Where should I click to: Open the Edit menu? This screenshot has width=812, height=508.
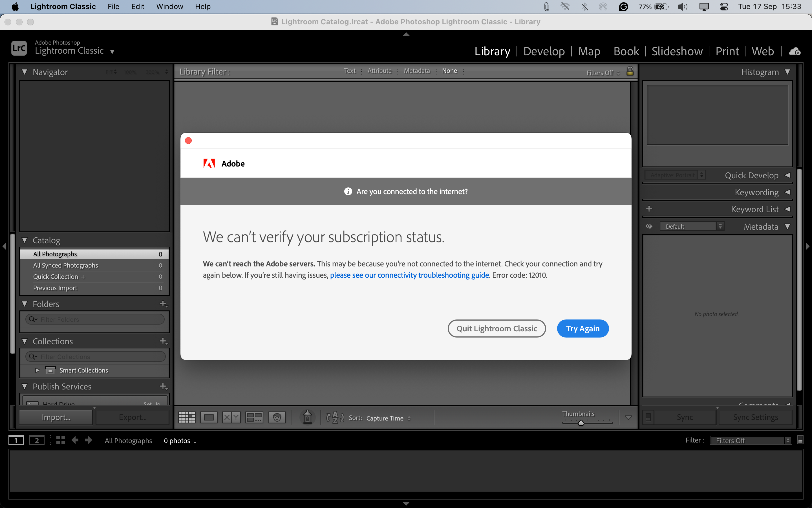coord(138,7)
